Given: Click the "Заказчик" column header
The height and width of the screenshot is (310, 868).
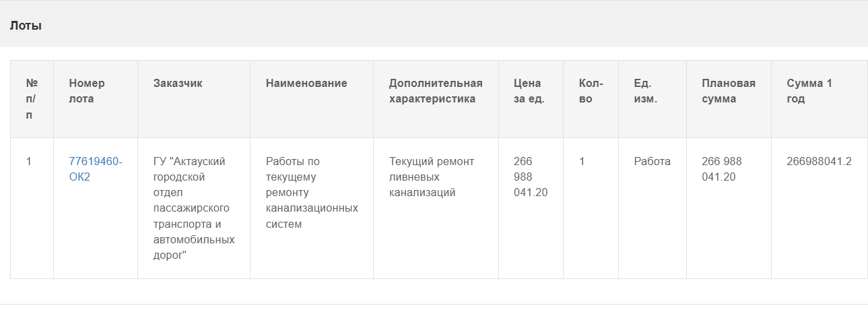Looking at the screenshot, I should 178,84.
